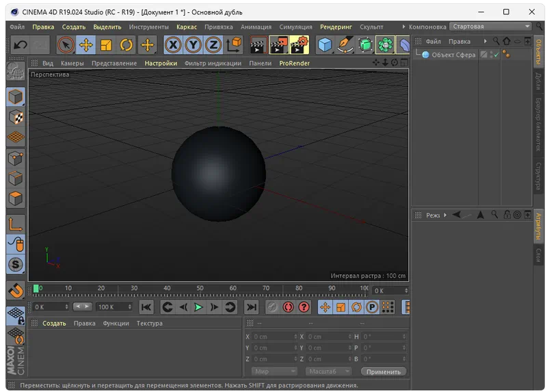Open the Subdivision Surface generator icon

coord(365,44)
